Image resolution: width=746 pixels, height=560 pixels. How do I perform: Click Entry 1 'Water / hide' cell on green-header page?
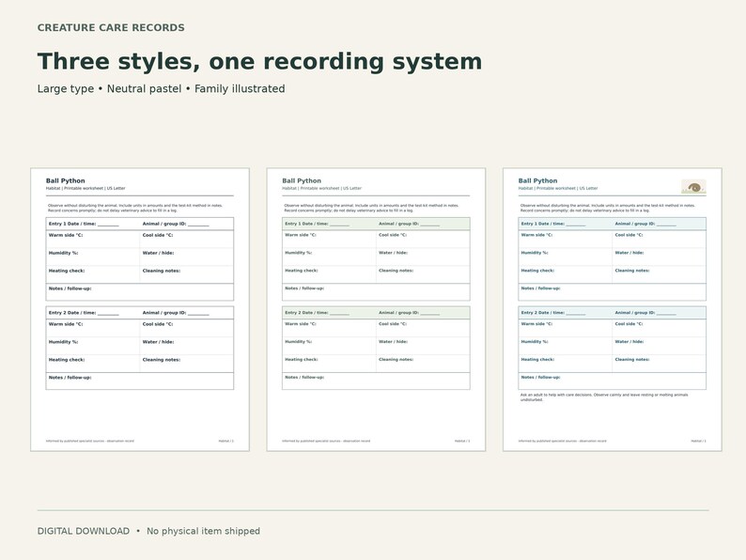[423, 257]
